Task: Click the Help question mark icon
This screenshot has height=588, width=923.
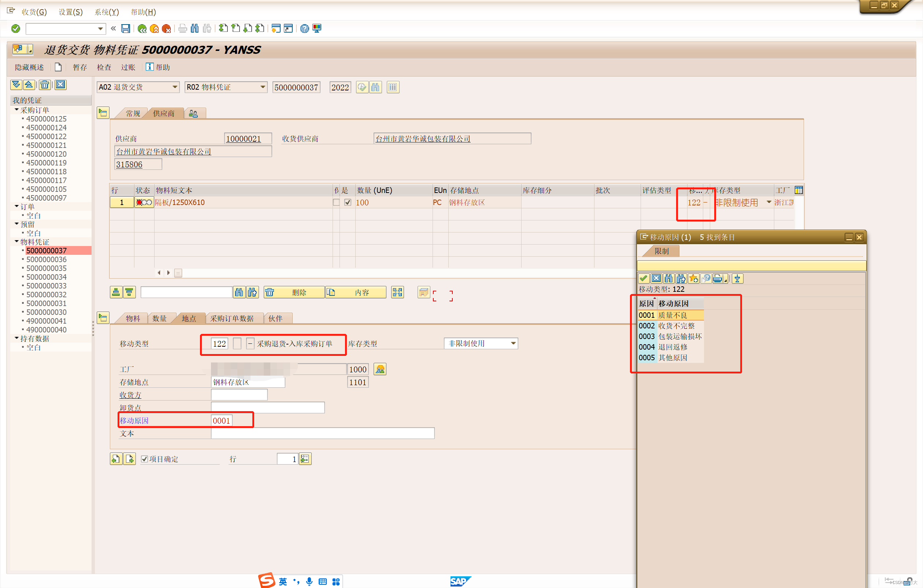Action: click(x=304, y=28)
